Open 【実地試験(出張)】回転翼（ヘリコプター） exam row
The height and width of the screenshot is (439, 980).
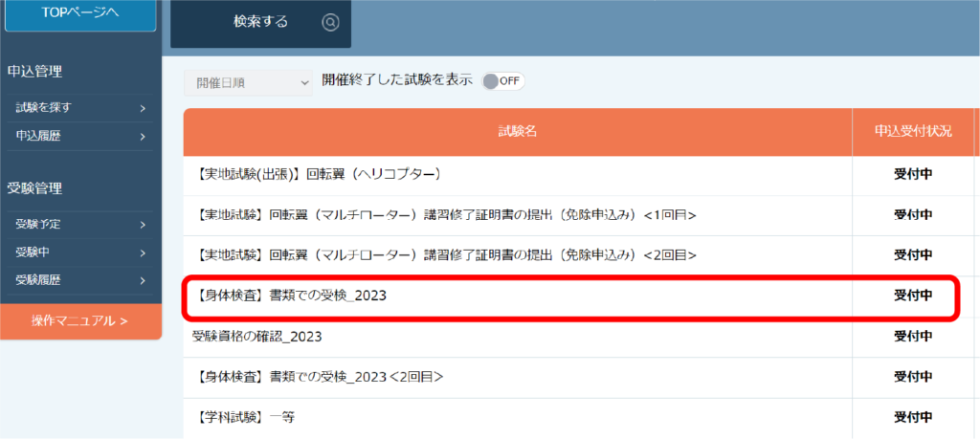[x=317, y=175]
